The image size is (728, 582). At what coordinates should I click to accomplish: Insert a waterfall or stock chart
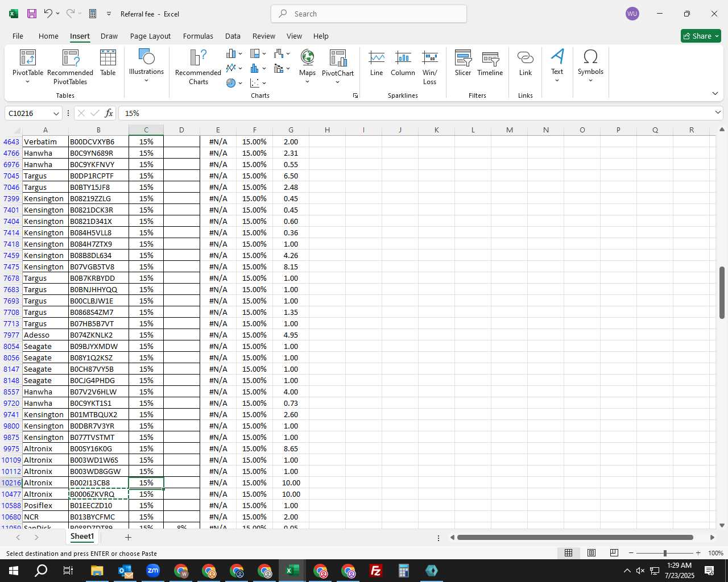282,54
